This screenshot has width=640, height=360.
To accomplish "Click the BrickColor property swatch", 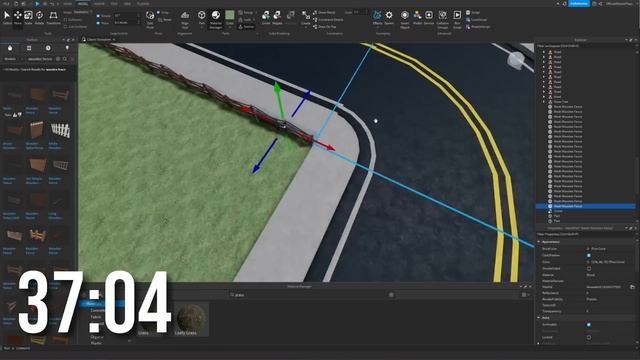I will pyautogui.click(x=588, y=249).
